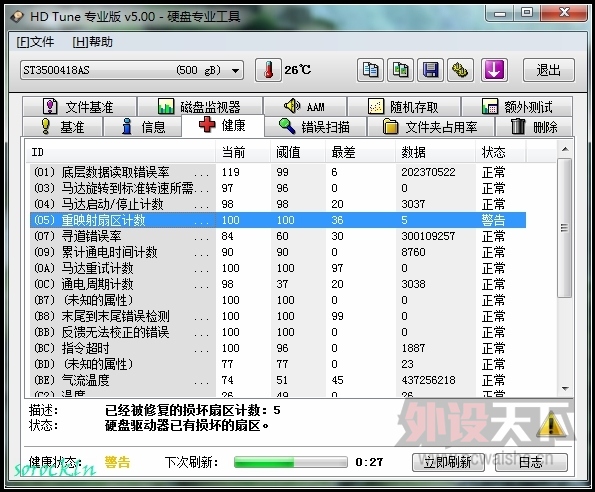Open the drive selection dropdown ST3500418AS
This screenshot has width=595, height=492.
click(x=132, y=70)
